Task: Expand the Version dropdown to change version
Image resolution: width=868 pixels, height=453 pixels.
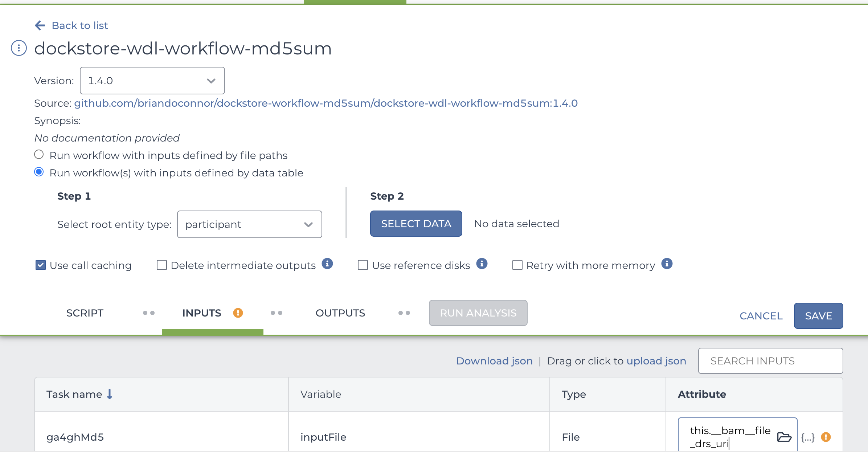Action: tap(152, 80)
